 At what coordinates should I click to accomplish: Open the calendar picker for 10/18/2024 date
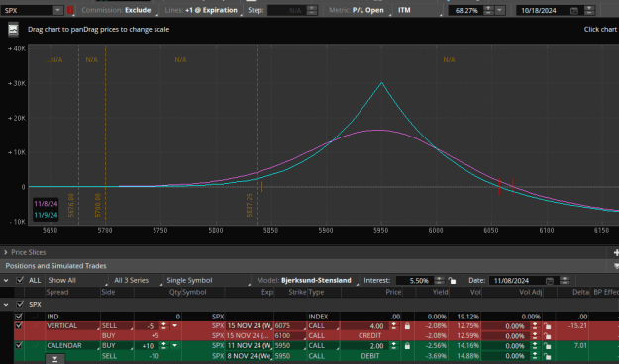(574, 11)
